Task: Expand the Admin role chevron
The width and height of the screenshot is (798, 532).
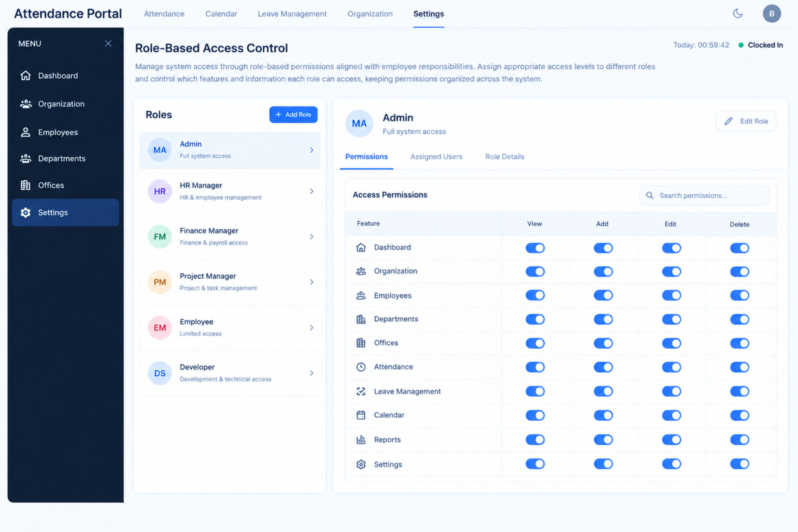Action: click(311, 150)
